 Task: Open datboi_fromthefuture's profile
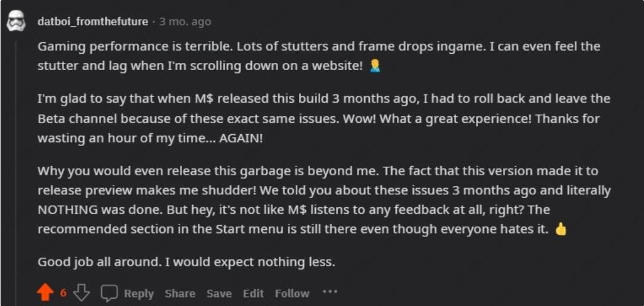pyautogui.click(x=93, y=22)
